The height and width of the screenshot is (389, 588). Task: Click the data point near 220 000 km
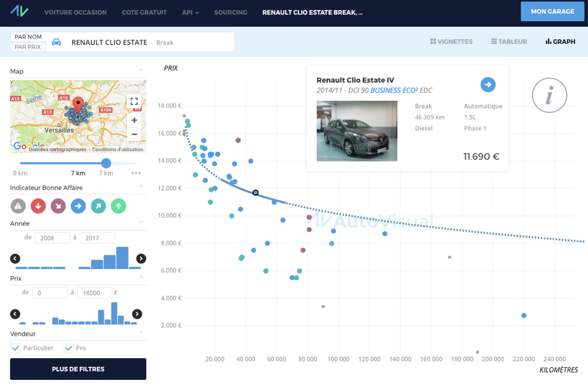click(524, 315)
